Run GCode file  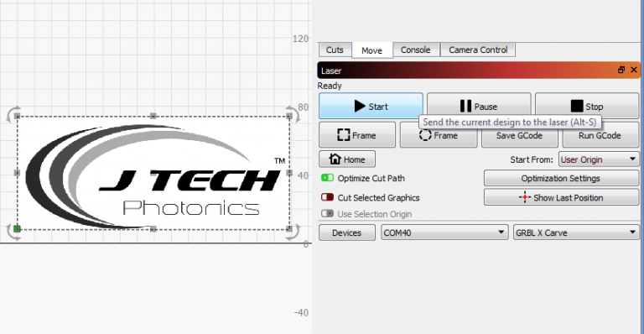point(600,135)
